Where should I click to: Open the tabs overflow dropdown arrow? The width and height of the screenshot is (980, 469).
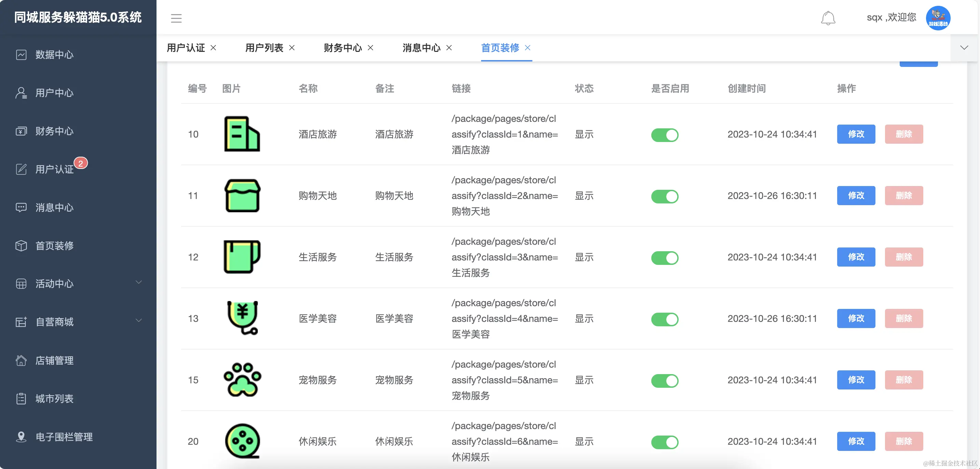click(x=964, y=48)
